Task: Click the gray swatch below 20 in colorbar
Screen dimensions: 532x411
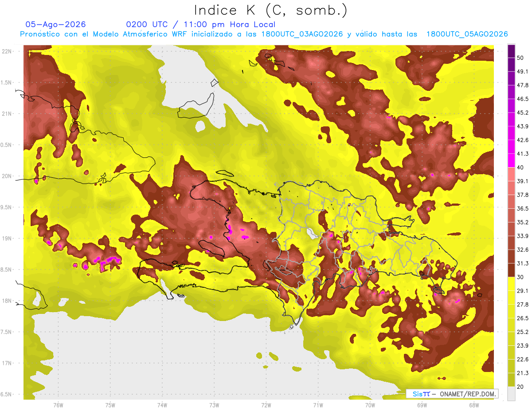Action: [x=511, y=394]
